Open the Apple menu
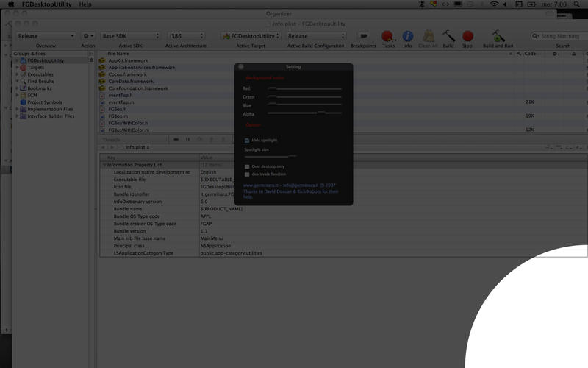Screen dimensions: 588x368 pos(11,4)
